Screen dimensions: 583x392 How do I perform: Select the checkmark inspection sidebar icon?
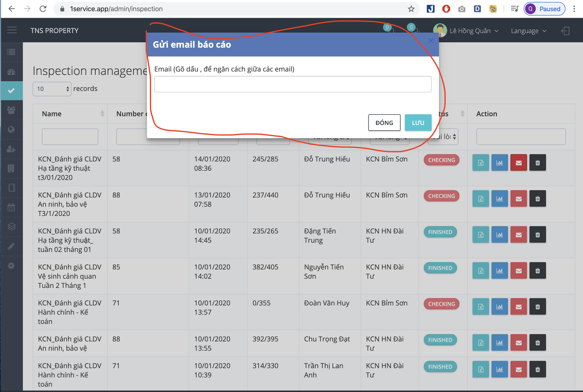pos(11,90)
